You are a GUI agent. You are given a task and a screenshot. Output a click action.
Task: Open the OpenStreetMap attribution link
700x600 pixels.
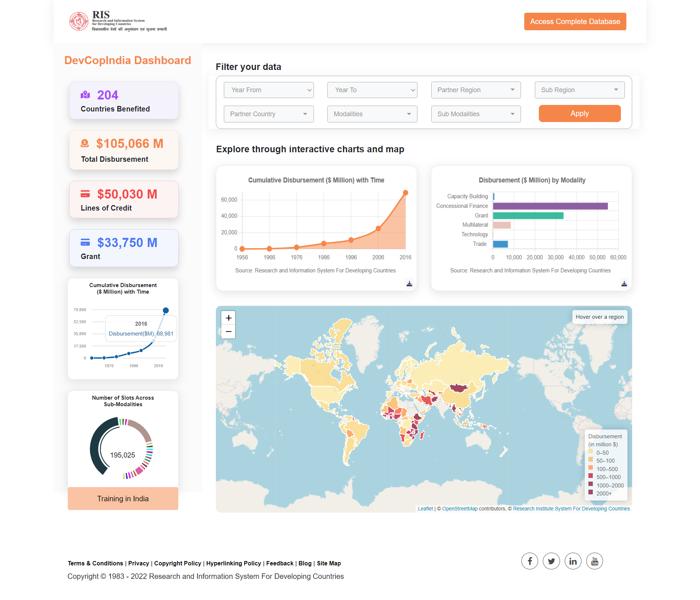tap(460, 509)
